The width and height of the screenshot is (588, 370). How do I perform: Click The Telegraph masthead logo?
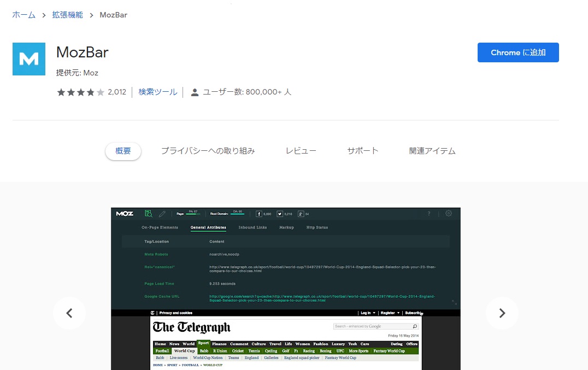pos(192,327)
